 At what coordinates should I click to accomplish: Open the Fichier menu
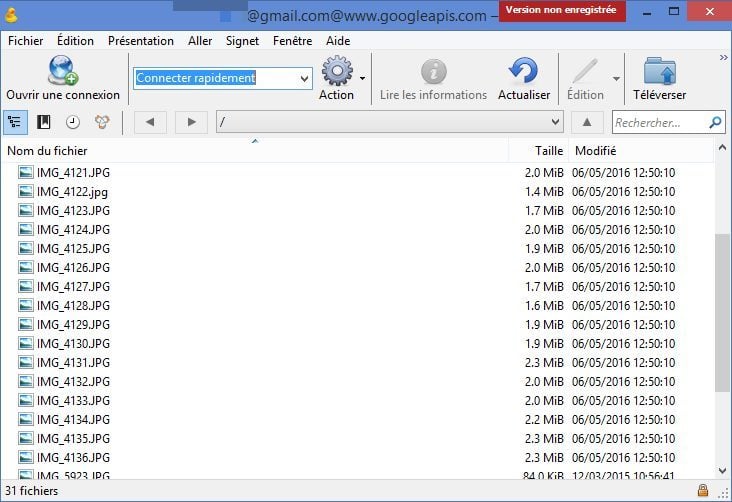point(25,41)
